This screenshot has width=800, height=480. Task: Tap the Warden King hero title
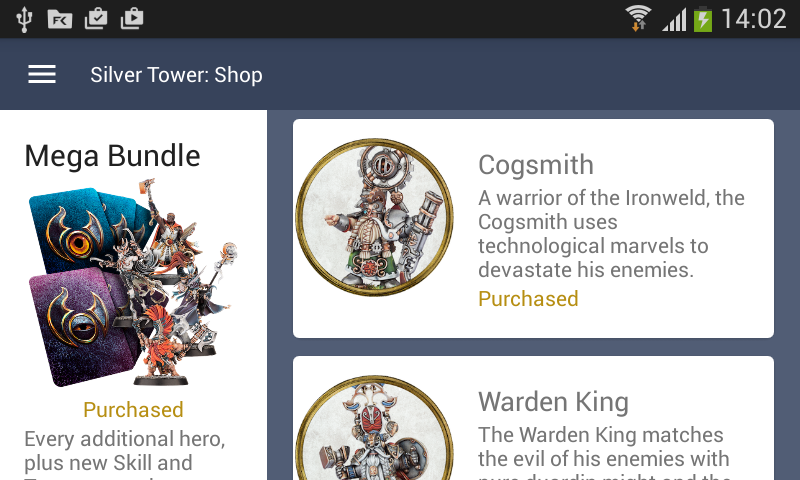553,402
